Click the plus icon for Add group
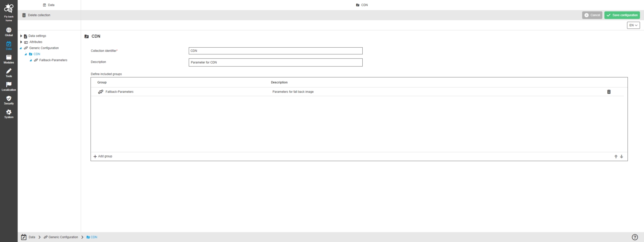Screen dimensions: 644x242 (x=95, y=156)
